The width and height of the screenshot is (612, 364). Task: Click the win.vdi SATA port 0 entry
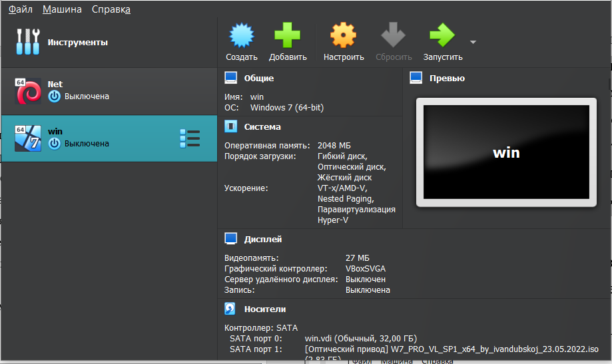pyautogui.click(x=361, y=339)
